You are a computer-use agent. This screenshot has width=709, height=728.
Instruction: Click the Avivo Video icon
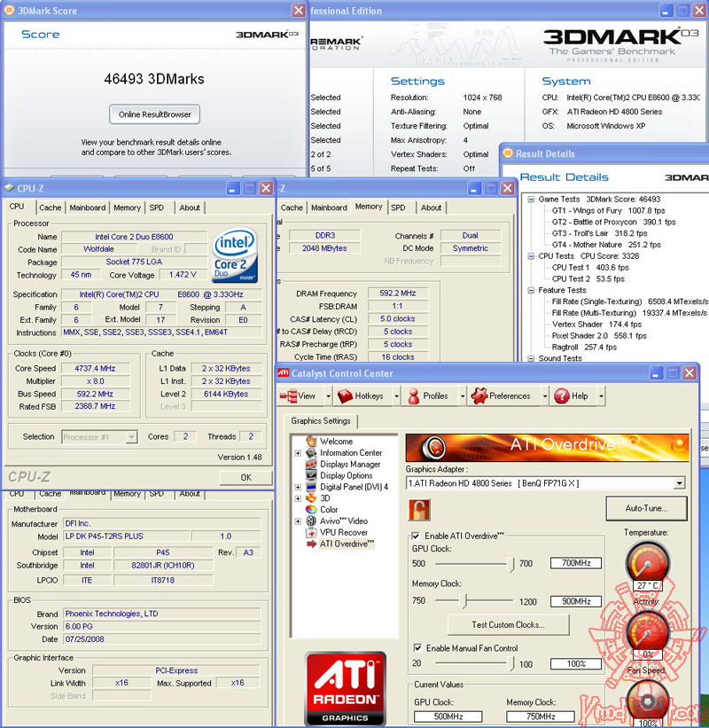[x=311, y=521]
